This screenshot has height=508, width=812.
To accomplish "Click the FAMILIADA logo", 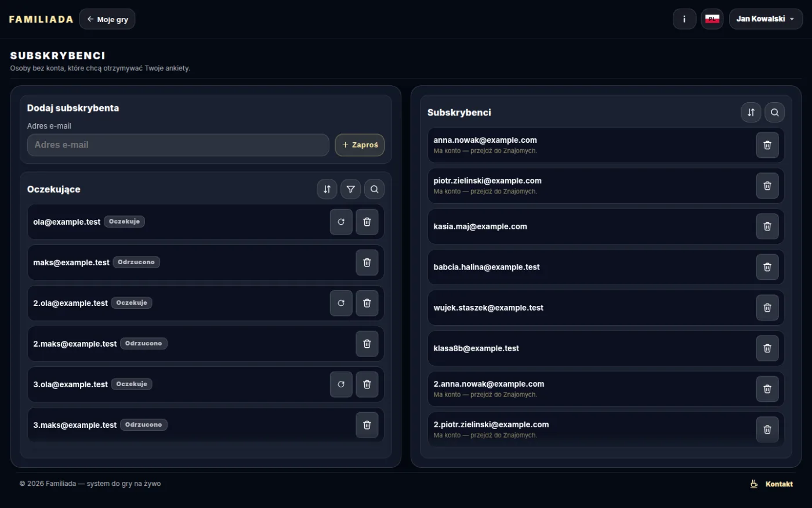I will coord(41,19).
